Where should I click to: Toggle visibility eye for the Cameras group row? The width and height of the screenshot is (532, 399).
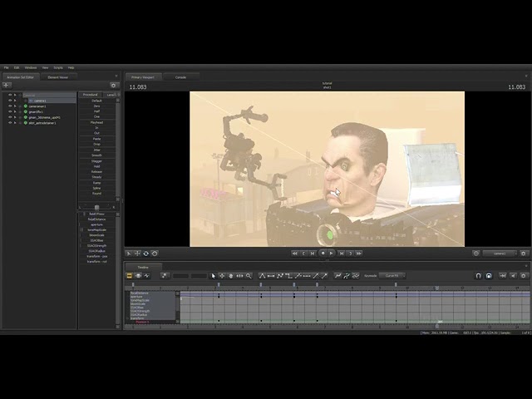[x=10, y=96]
